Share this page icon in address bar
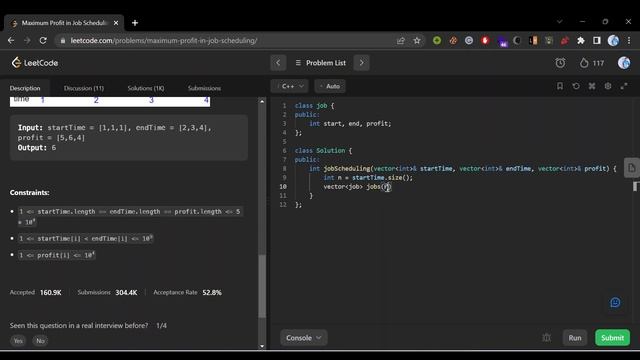Image resolution: width=640 pixels, height=360 pixels. click(x=400, y=40)
